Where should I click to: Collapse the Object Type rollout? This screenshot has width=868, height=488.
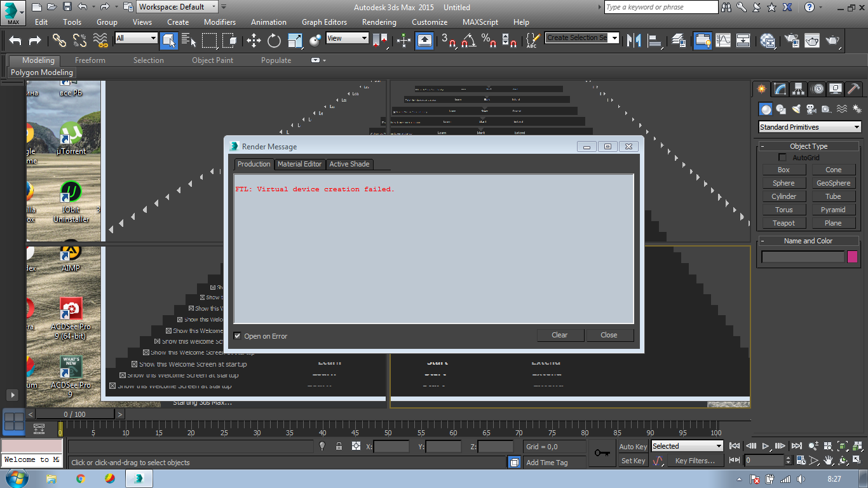pyautogui.click(x=809, y=146)
